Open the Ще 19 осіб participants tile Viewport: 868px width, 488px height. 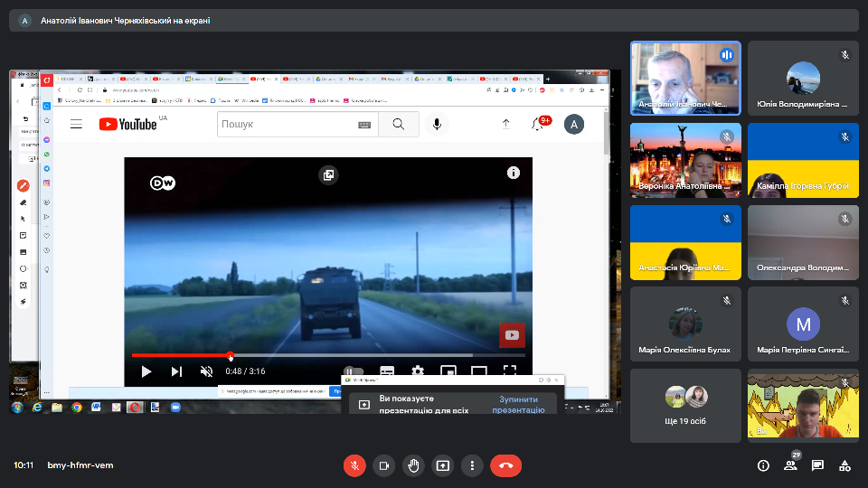pyautogui.click(x=685, y=405)
